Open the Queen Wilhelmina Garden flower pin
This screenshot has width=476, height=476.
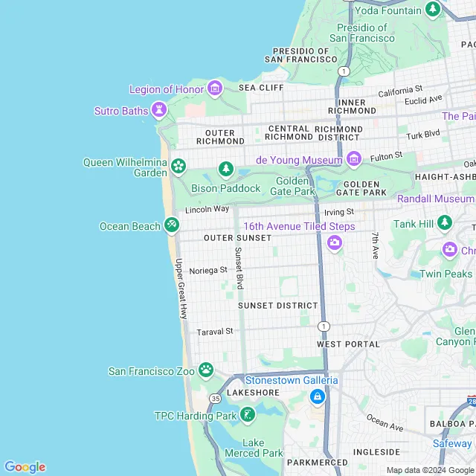point(178,167)
